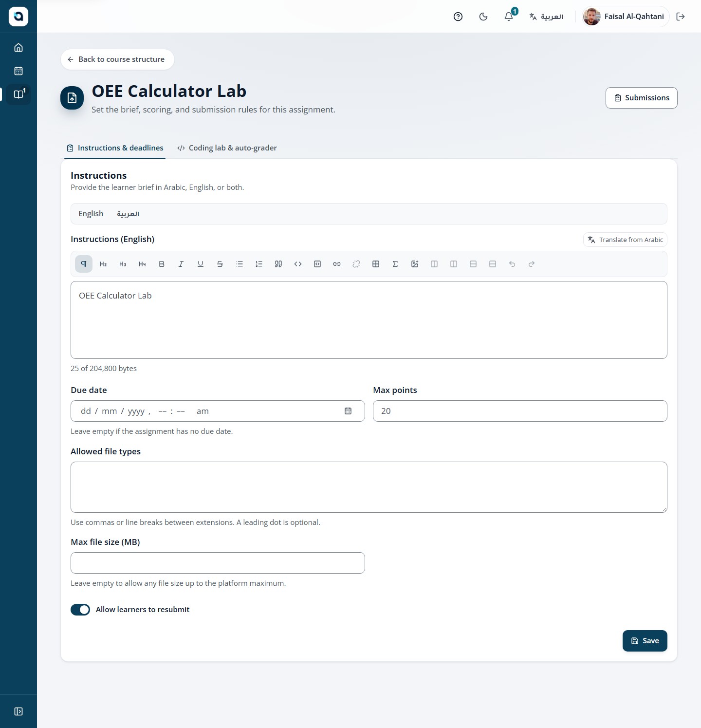Screen dimensions: 701x728
Task: Toggle underline formatting
Action: [201, 264]
